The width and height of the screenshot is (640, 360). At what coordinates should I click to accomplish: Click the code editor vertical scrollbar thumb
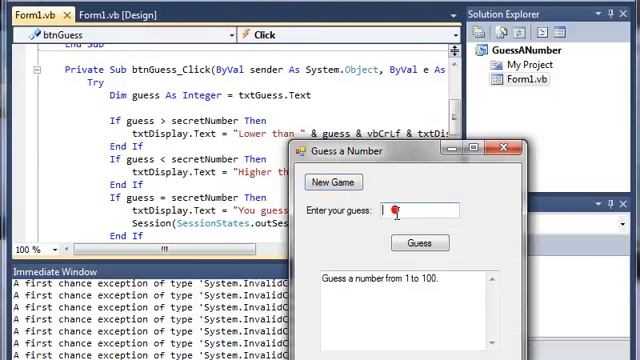[454, 116]
